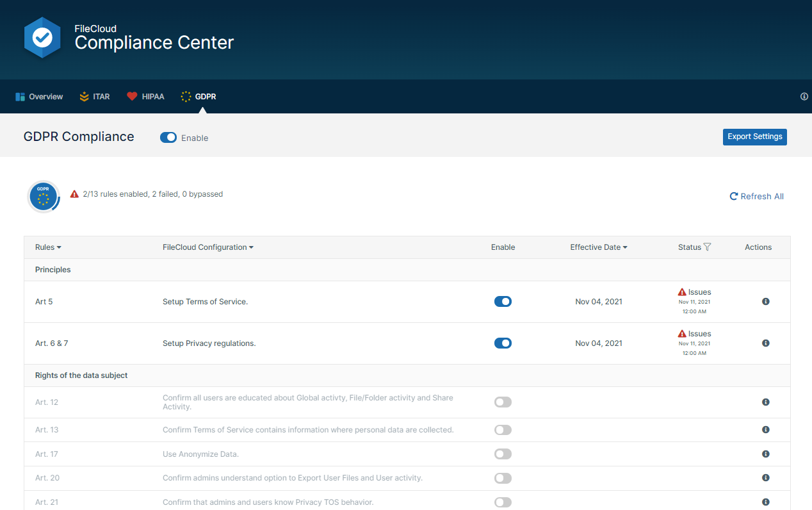
Task: Switch to the ITAR tab
Action: click(95, 97)
